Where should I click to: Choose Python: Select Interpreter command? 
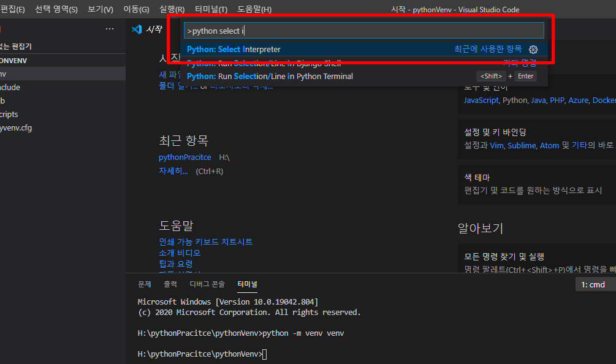tap(364, 50)
